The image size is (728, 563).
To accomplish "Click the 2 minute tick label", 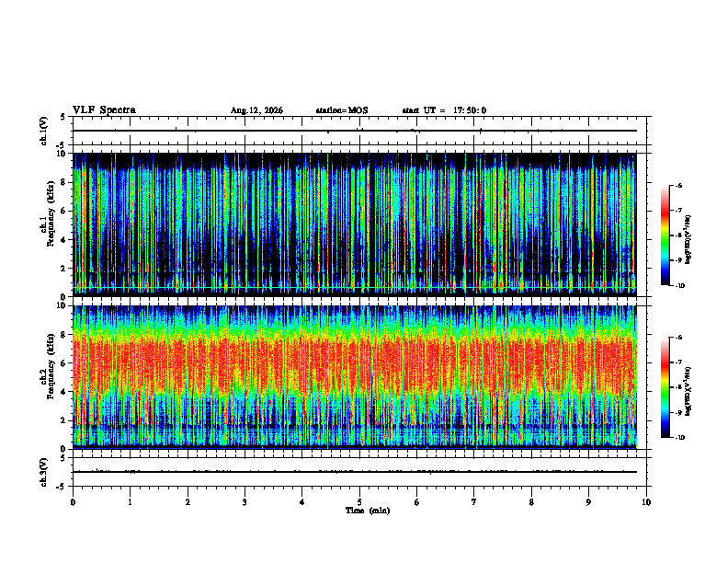I will (x=188, y=502).
